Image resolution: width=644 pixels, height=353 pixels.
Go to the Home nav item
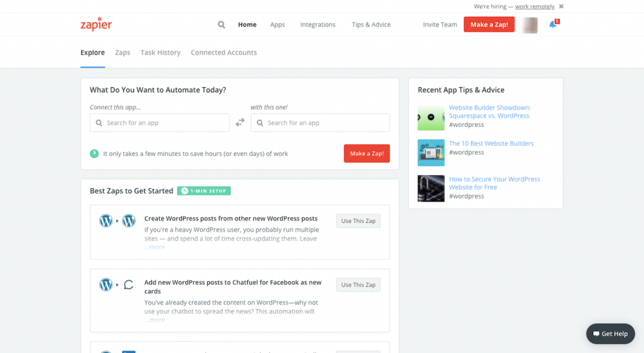[247, 24]
